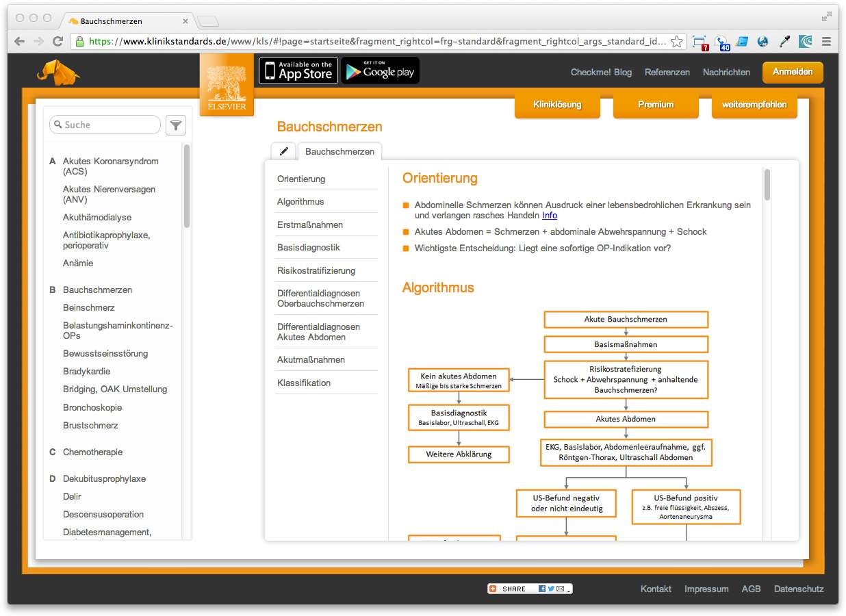
Task: Open the Impressum footer link
Action: coord(706,589)
